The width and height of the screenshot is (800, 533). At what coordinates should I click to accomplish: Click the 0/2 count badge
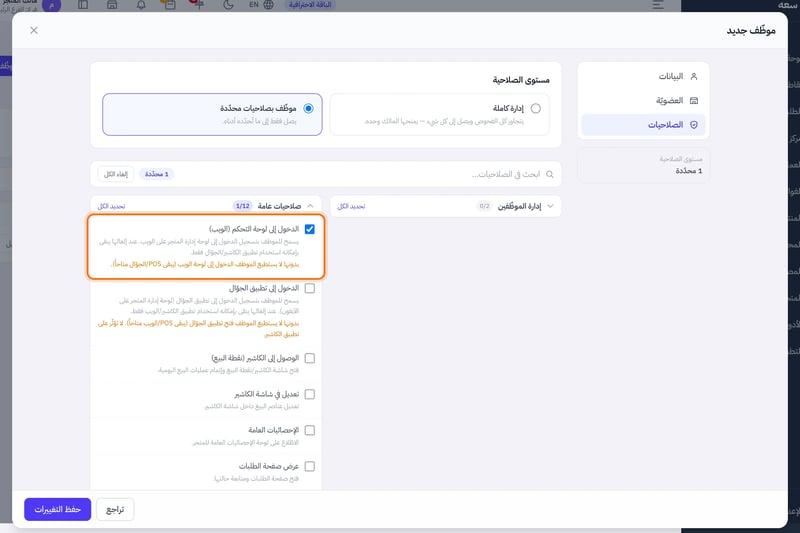click(484, 206)
